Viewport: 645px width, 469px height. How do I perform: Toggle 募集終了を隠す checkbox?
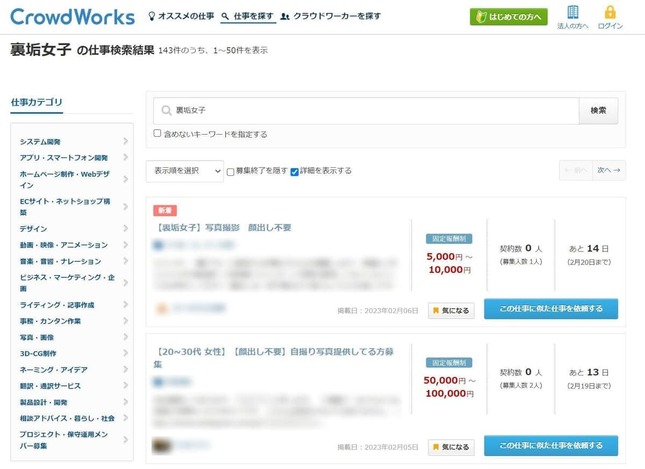tap(231, 171)
